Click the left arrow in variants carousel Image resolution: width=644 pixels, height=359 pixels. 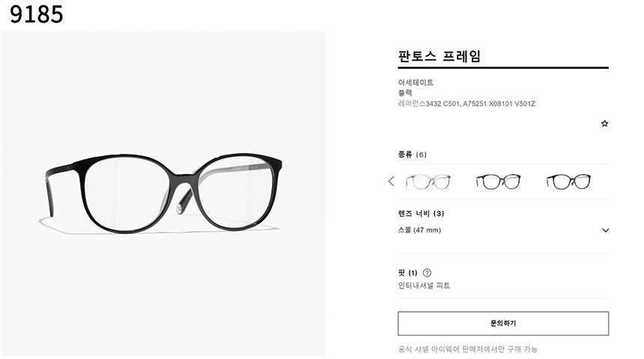click(391, 181)
